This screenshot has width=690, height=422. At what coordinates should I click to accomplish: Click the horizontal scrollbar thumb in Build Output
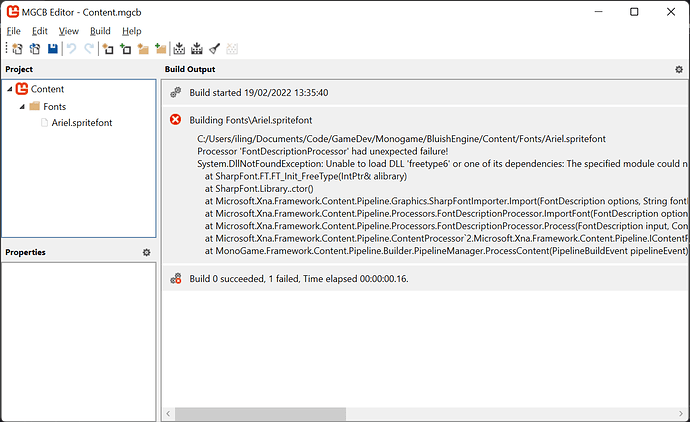click(x=261, y=414)
